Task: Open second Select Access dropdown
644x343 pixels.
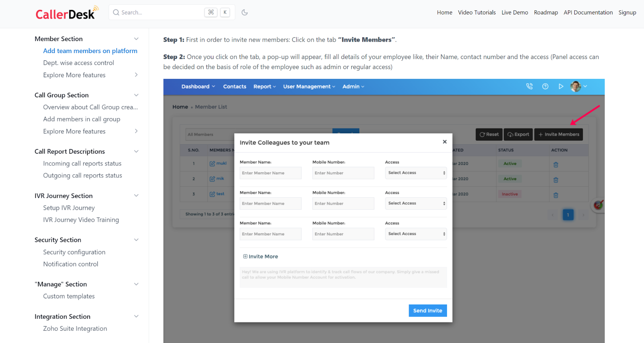Action: click(x=416, y=203)
